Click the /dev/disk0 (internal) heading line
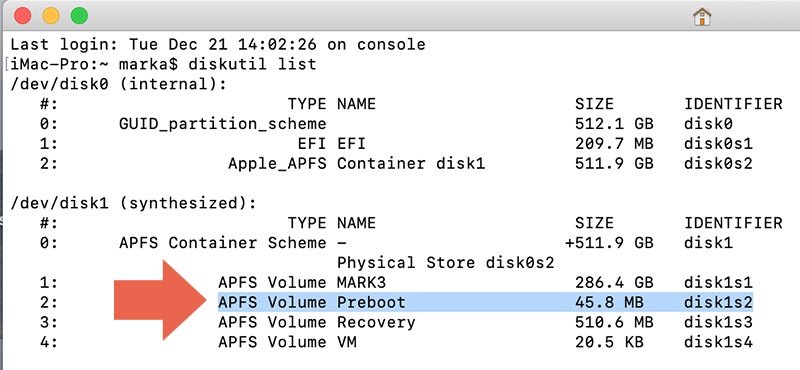The height and width of the screenshot is (370, 800). 118,84
